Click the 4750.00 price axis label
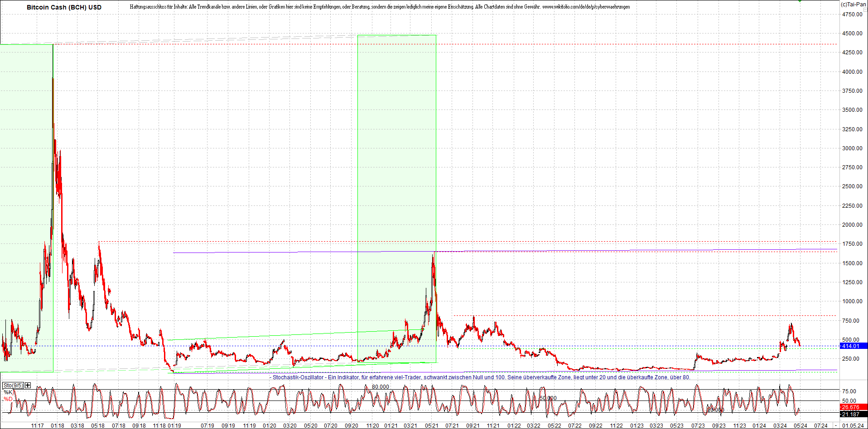This screenshot has width=868, height=429. [852, 14]
